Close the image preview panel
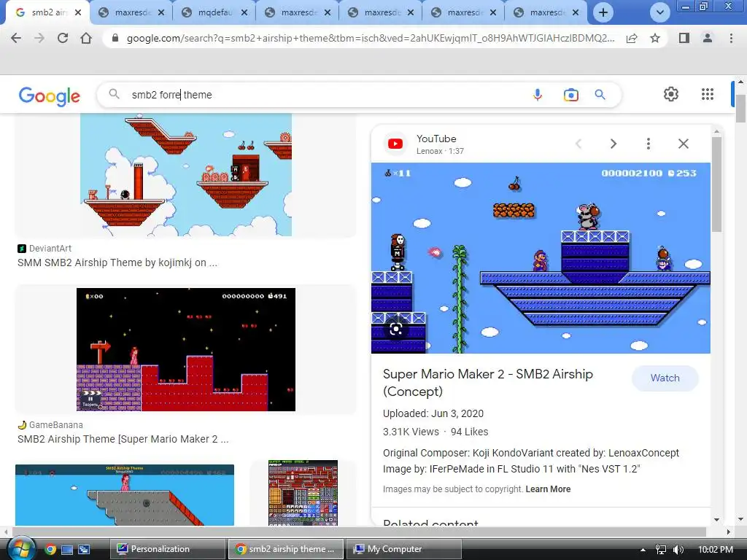The image size is (747, 560). click(683, 144)
